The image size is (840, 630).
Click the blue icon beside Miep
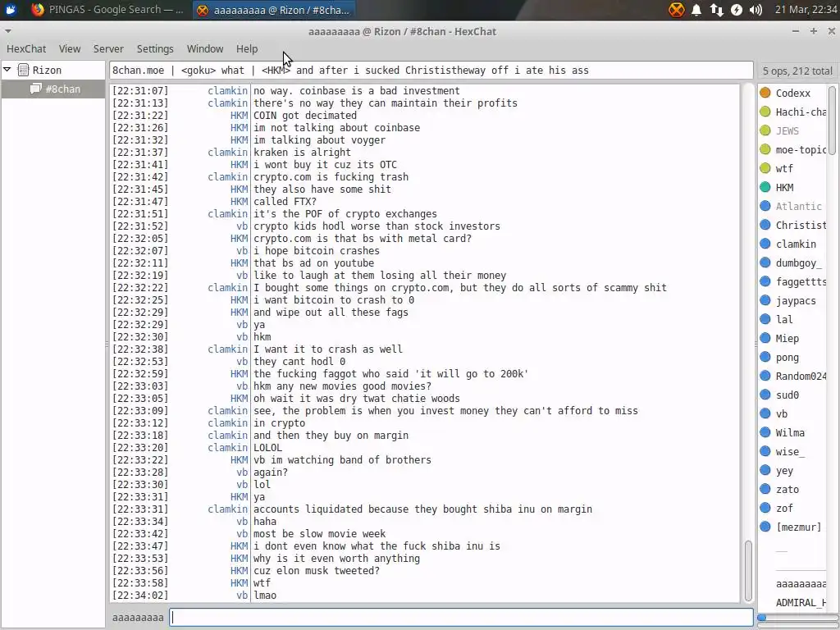tap(765, 338)
